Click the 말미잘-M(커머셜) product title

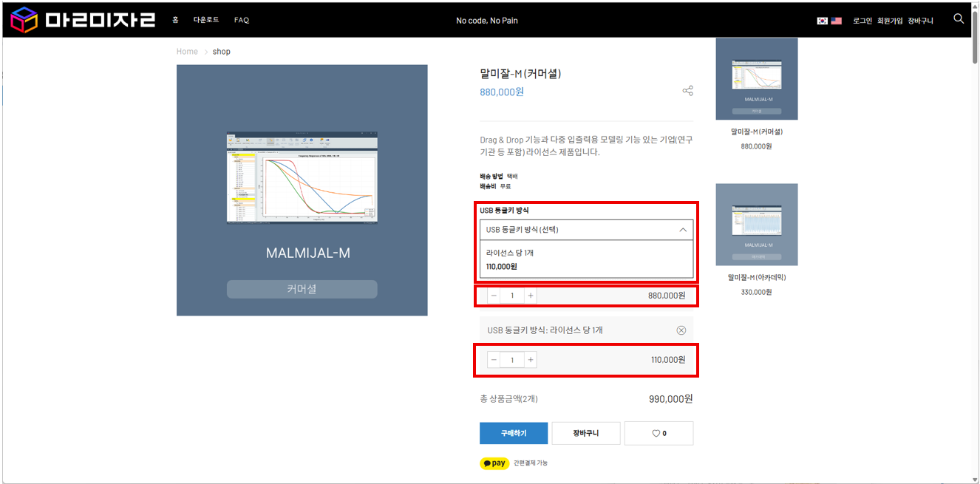tap(521, 73)
